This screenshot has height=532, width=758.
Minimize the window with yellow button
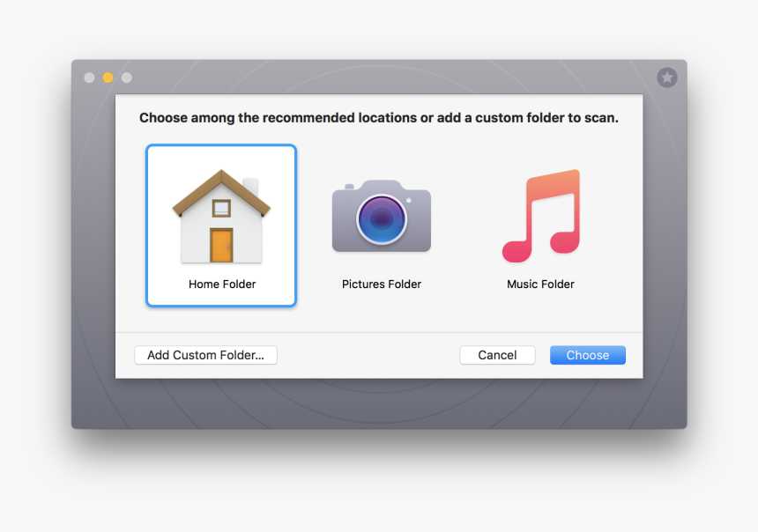[108, 78]
